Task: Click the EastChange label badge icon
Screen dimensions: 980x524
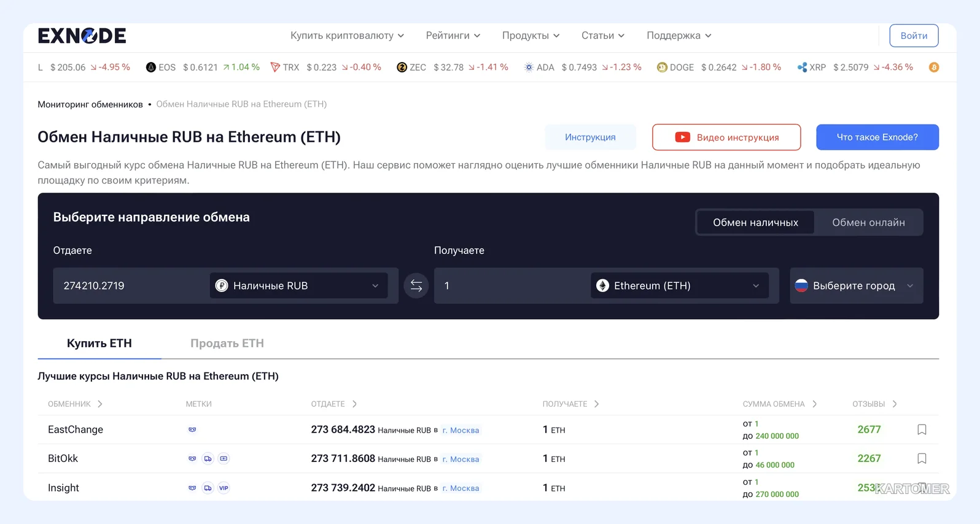Action: pos(192,430)
